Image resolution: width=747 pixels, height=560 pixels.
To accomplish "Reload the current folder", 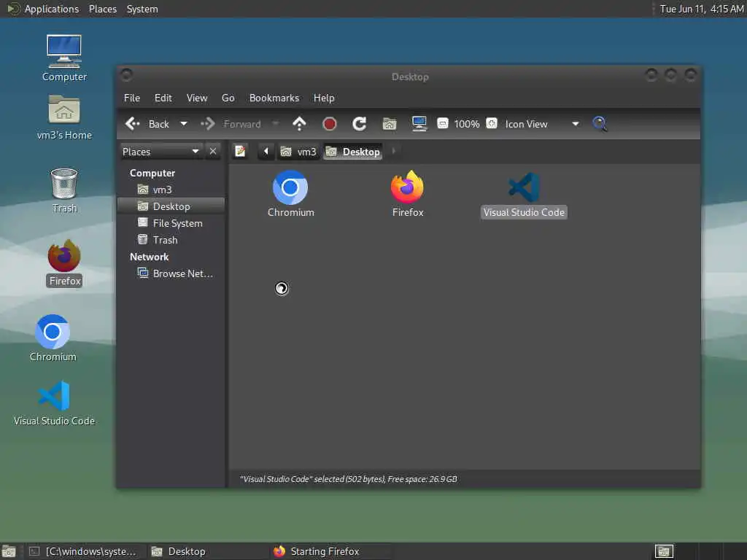I will point(359,124).
